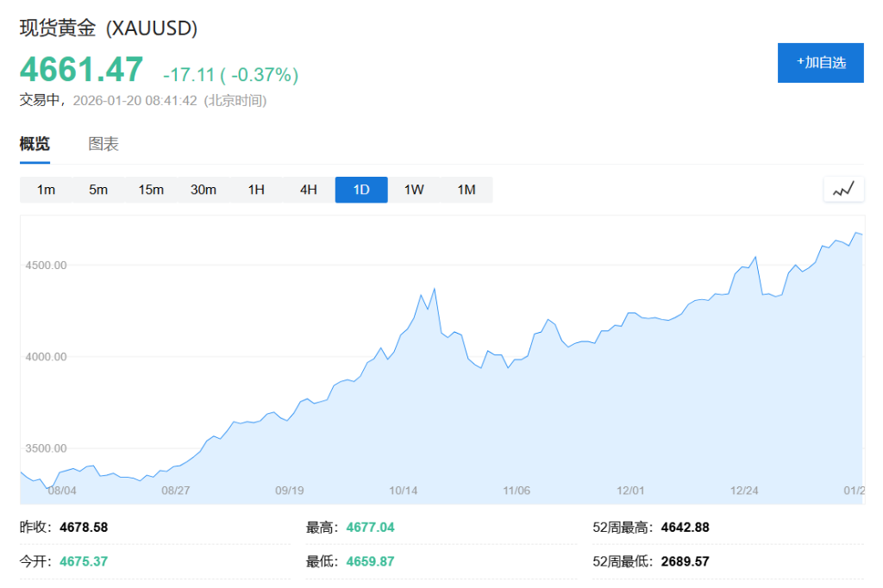Click the 08/27 date label on chart
The width and height of the screenshot is (883, 588).
(x=175, y=491)
